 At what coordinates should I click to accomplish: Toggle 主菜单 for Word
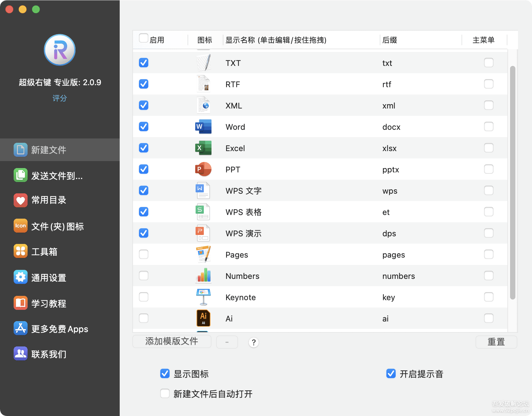pyautogui.click(x=489, y=126)
